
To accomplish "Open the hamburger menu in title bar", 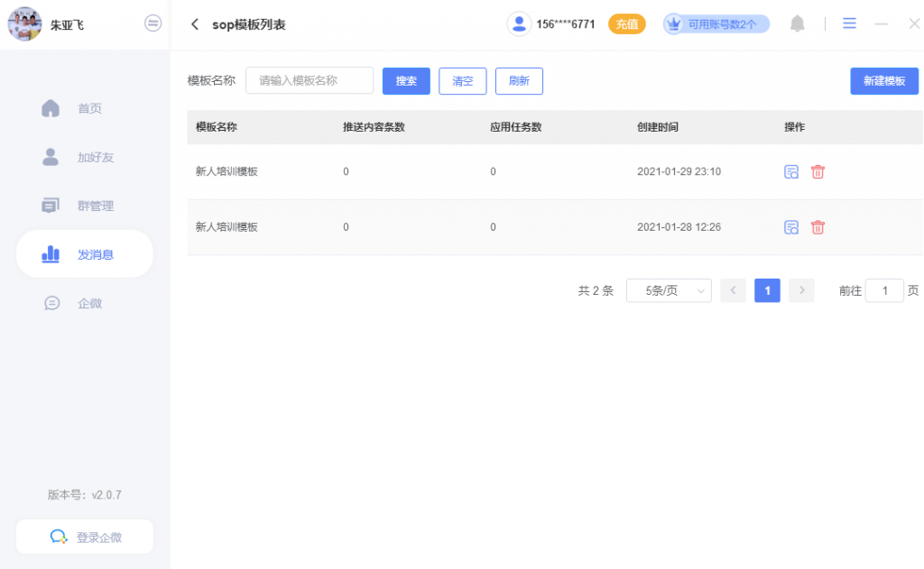I will [x=849, y=23].
